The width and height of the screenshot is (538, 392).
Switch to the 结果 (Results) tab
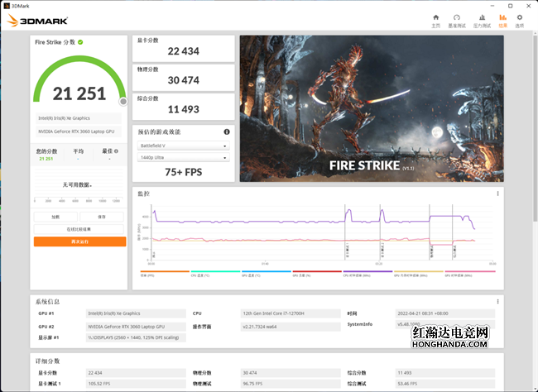pos(502,20)
